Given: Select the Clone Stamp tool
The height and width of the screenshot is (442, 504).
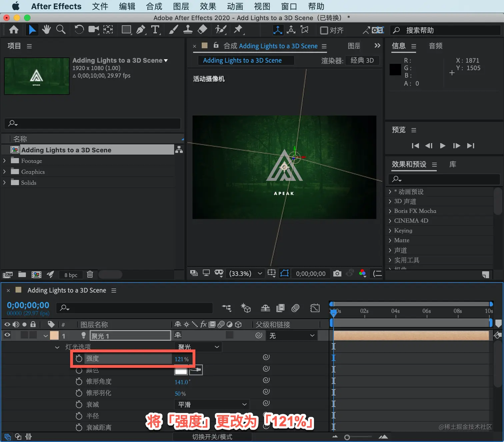Looking at the screenshot, I should 188,30.
